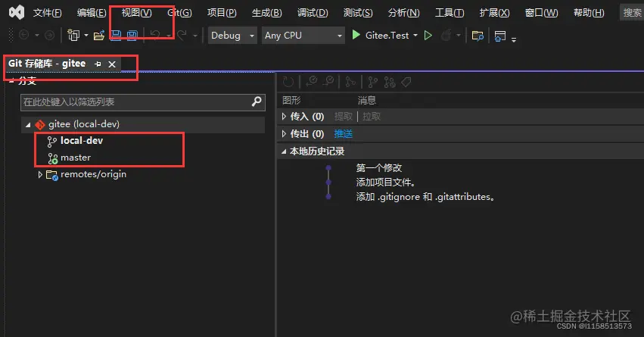The height and width of the screenshot is (337, 644).
Task: Click the Visual Studio logo icon
Action: pos(17,13)
